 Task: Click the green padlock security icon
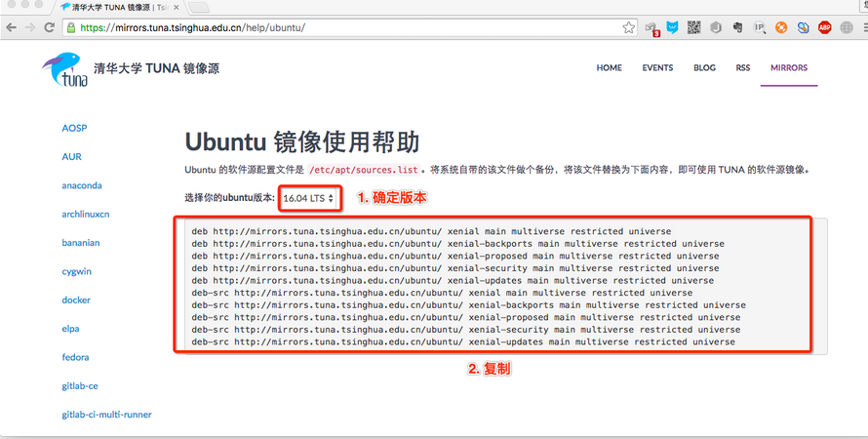click(x=71, y=27)
